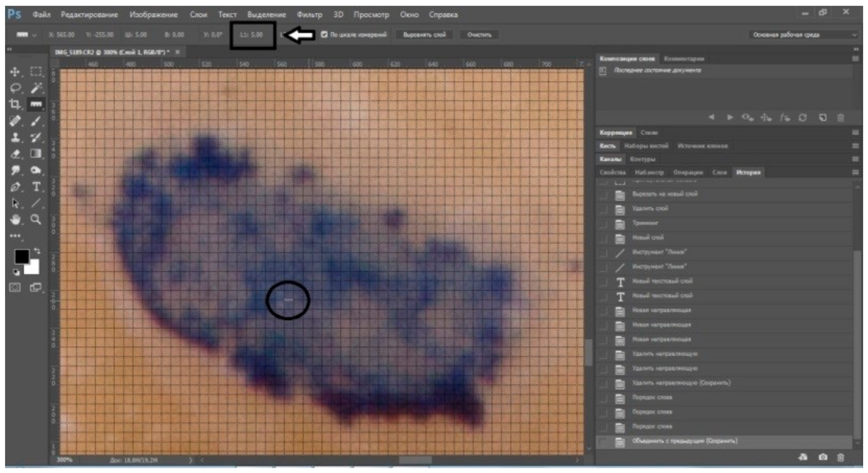The image size is (868, 473).
Task: Click the 'Выровнять слой' button
Action: (424, 35)
